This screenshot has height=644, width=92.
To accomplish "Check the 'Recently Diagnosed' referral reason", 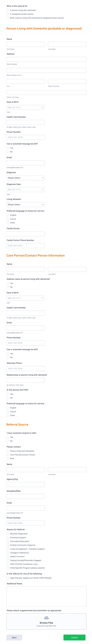I will pos(8,534).
